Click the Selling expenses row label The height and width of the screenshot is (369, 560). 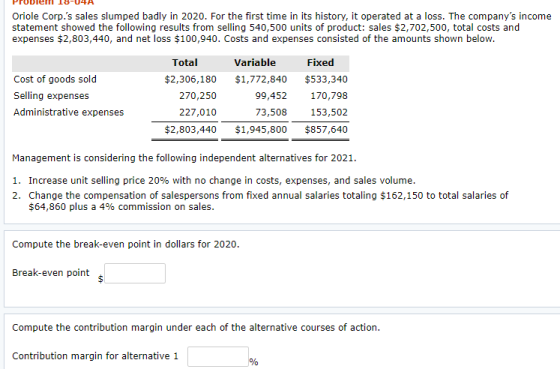51,96
